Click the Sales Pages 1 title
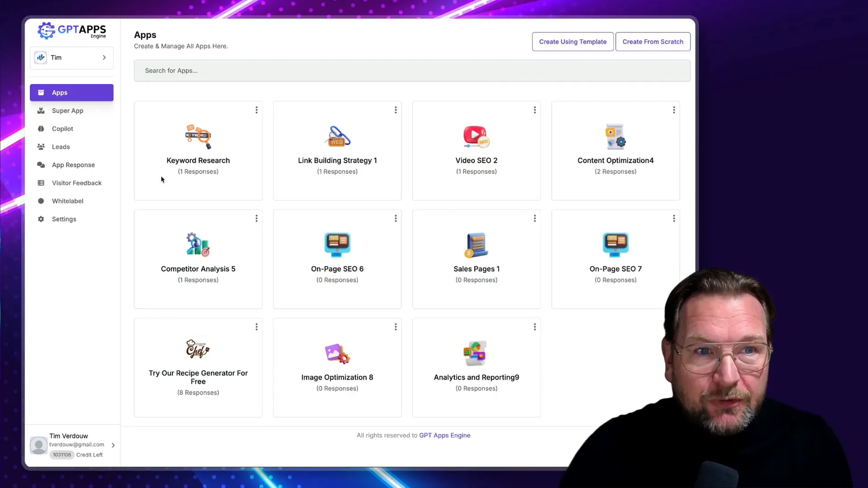Viewport: 868px width, 488px height. (476, 269)
